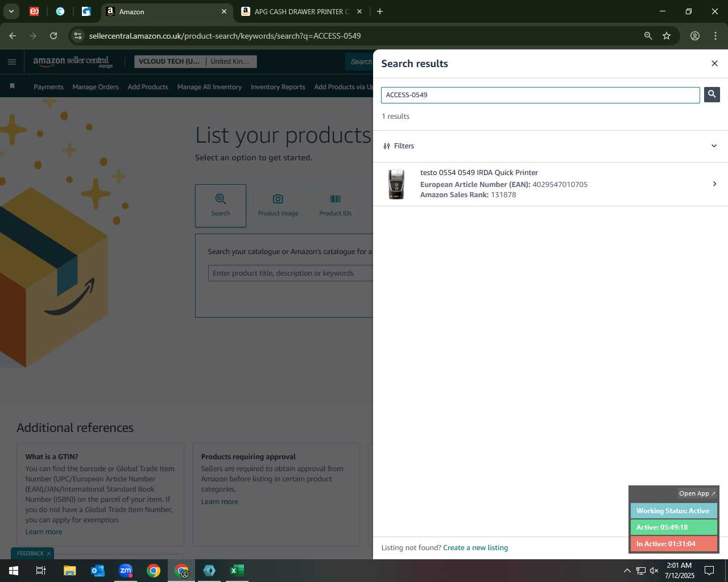Open Learn more under What is a GTIN
This screenshot has width=728, height=582.
(44, 532)
